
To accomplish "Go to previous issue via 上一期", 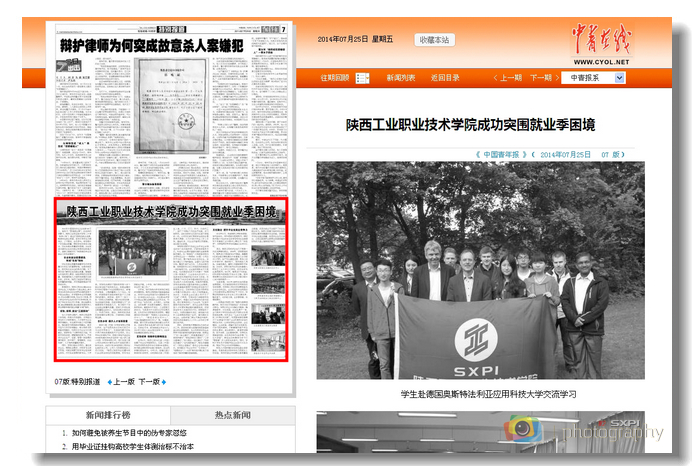I will point(510,78).
